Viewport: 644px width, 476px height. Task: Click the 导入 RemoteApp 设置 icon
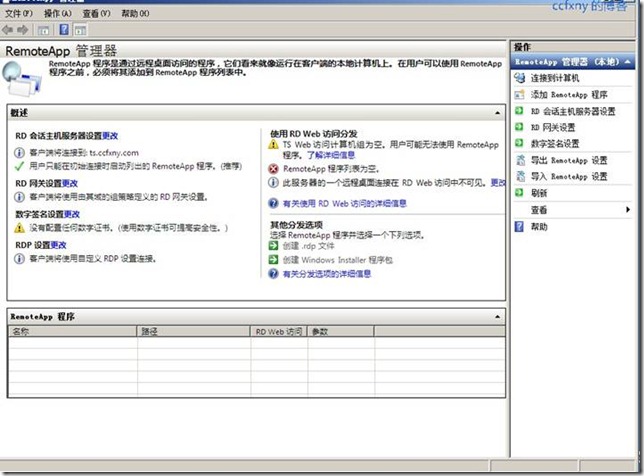coord(520,176)
